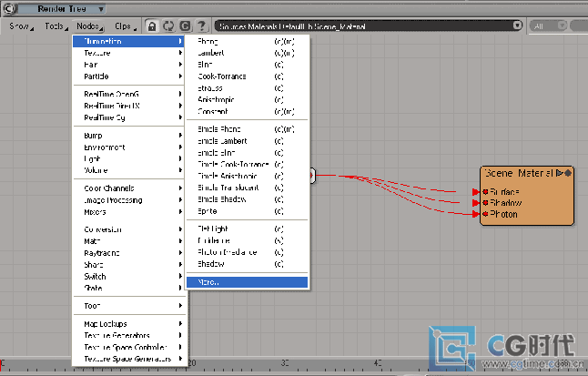The height and width of the screenshot is (376, 588).
Task: Open the Show menu
Action: pyautogui.click(x=21, y=26)
